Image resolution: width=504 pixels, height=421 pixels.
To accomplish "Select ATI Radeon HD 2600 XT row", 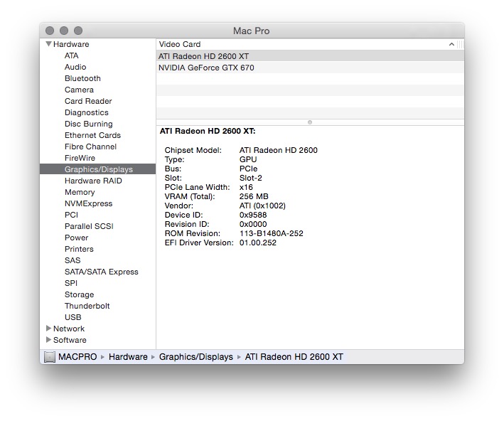I will click(310, 56).
